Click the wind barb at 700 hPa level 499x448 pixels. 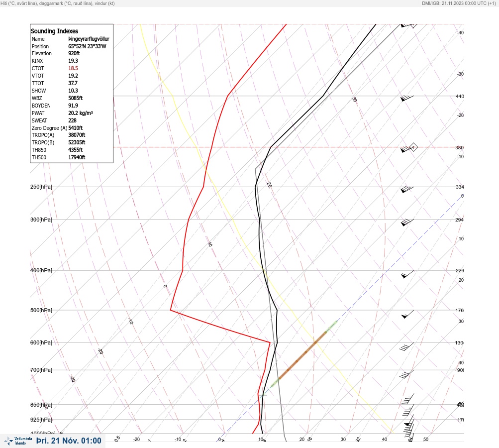406,374
